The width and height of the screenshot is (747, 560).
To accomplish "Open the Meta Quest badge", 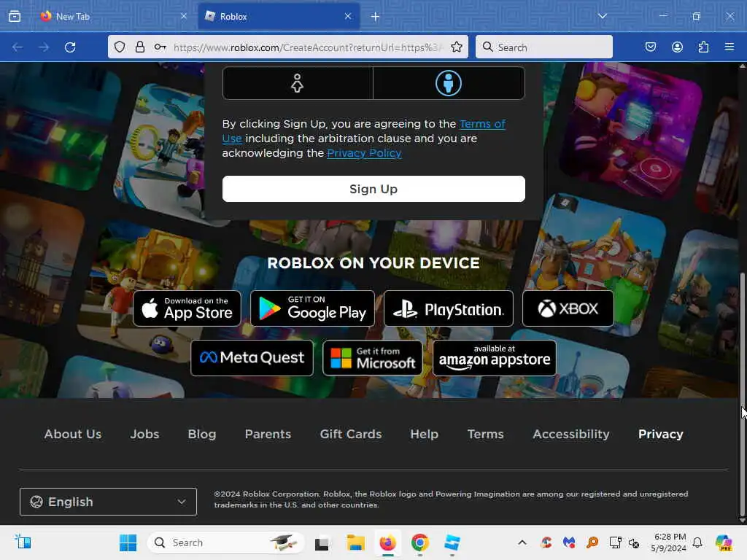I will click(x=252, y=358).
